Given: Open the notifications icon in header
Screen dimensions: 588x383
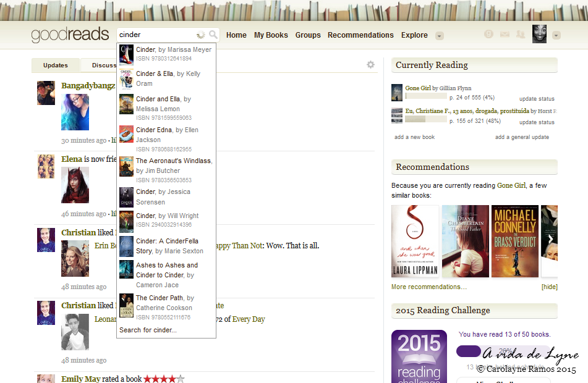Looking at the screenshot, I should [x=488, y=34].
